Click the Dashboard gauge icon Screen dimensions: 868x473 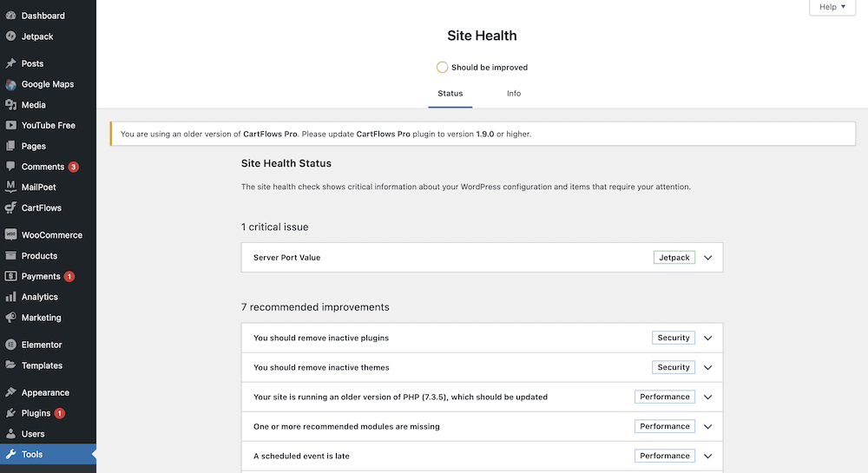[10, 16]
